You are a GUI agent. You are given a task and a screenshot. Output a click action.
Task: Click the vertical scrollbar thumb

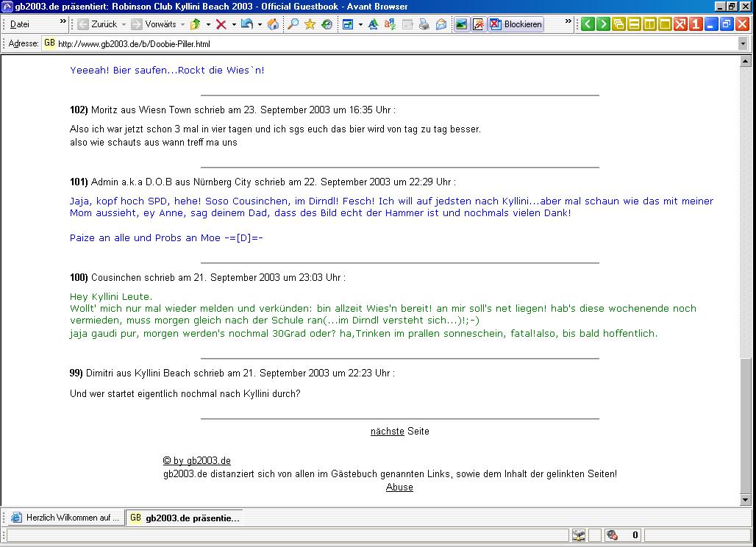click(746, 426)
